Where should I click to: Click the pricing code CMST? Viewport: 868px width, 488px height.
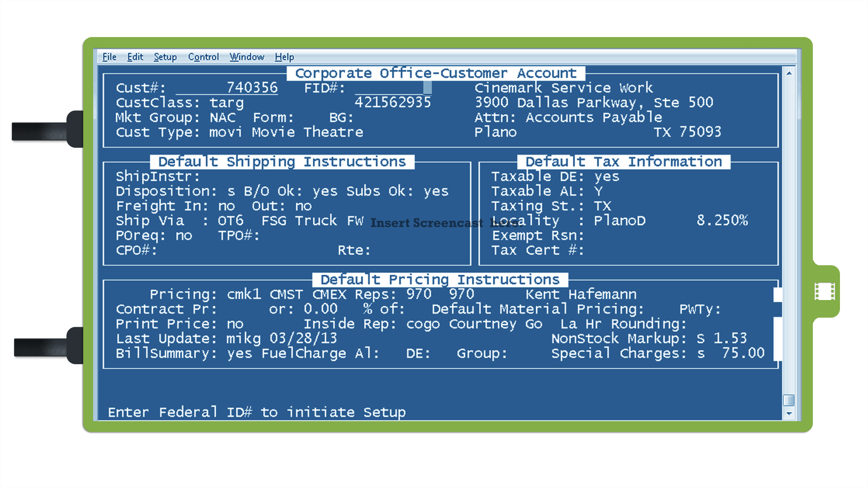(x=287, y=295)
